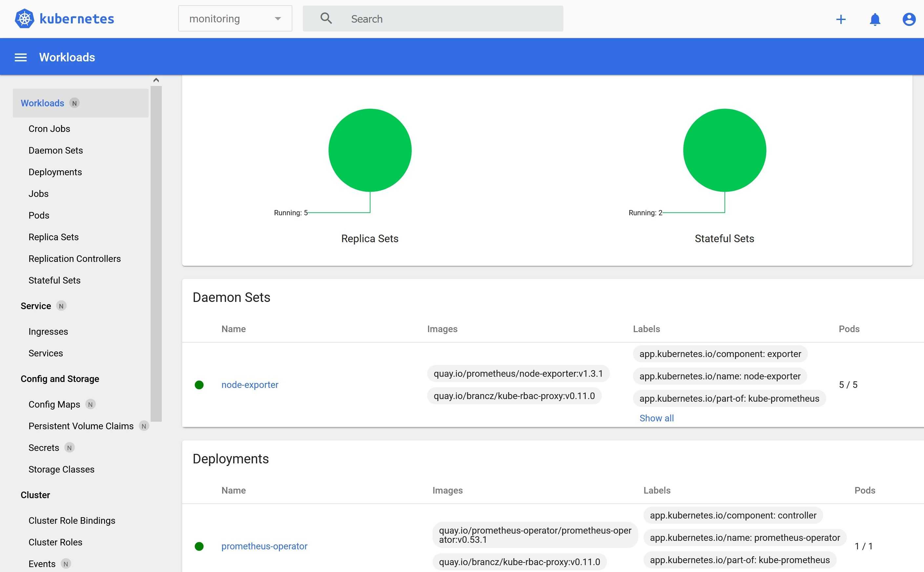Open the prometheus-operator deployment link
The width and height of the screenshot is (924, 572).
pyautogui.click(x=264, y=546)
